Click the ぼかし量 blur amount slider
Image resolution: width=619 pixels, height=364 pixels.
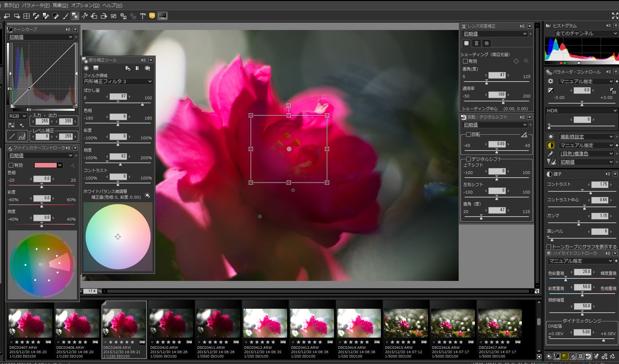118,103
